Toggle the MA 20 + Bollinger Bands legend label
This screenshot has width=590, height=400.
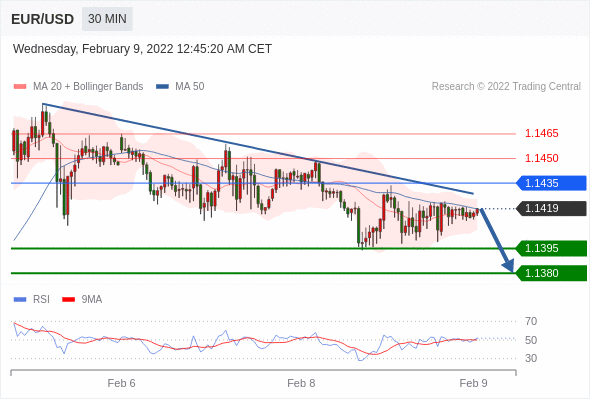point(88,87)
